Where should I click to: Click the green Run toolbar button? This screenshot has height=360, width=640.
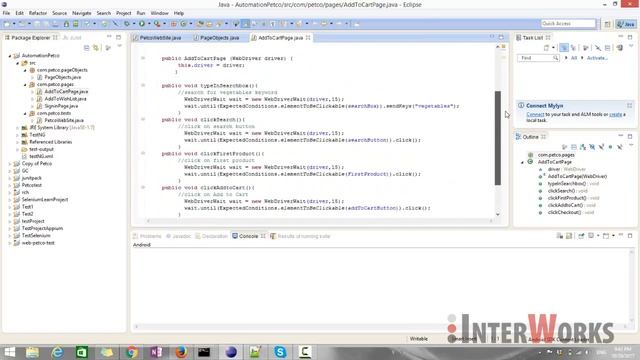[142, 24]
